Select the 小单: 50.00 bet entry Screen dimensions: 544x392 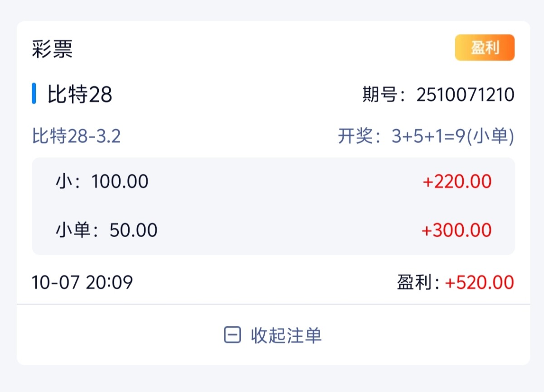106,230
